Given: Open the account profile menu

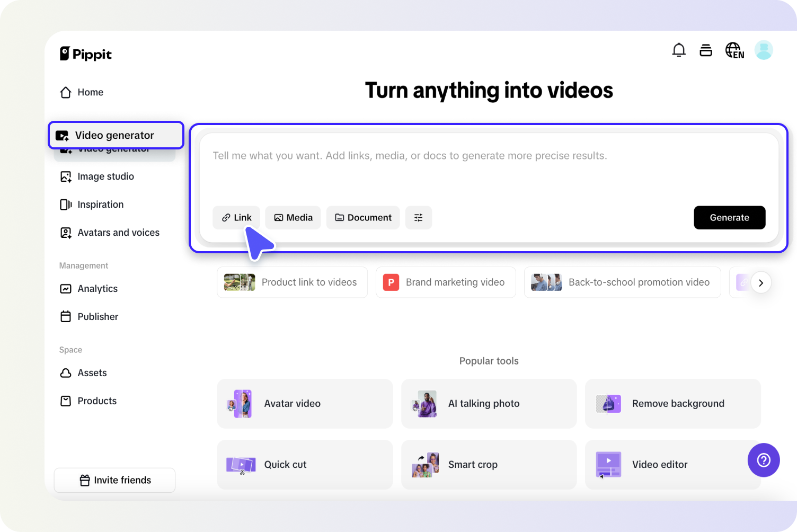Looking at the screenshot, I should click(x=764, y=49).
